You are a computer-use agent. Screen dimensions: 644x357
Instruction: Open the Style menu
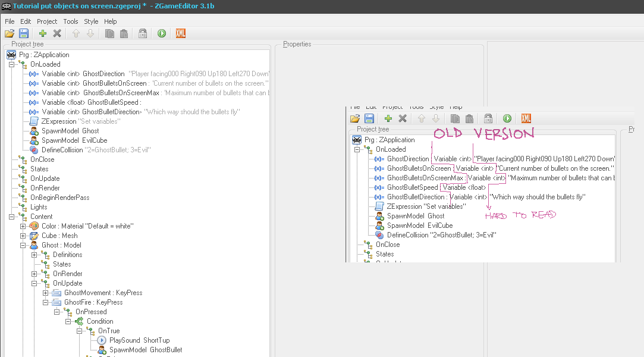91,21
